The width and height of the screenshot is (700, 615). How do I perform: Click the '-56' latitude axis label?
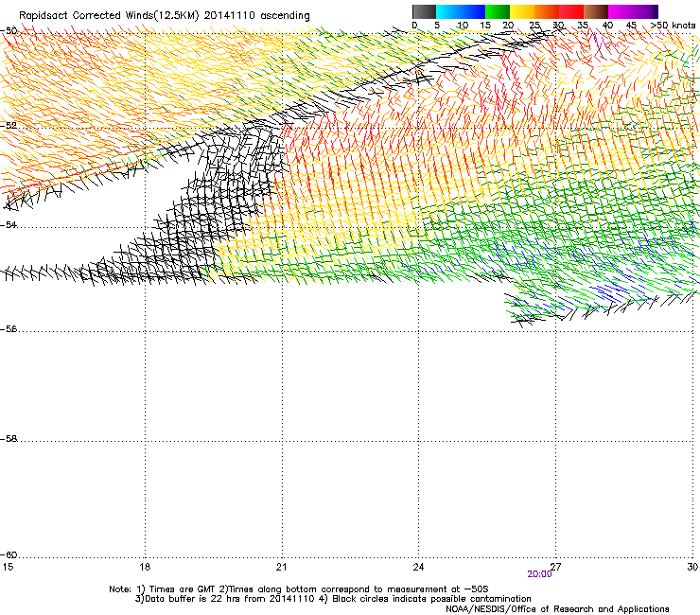(9, 329)
